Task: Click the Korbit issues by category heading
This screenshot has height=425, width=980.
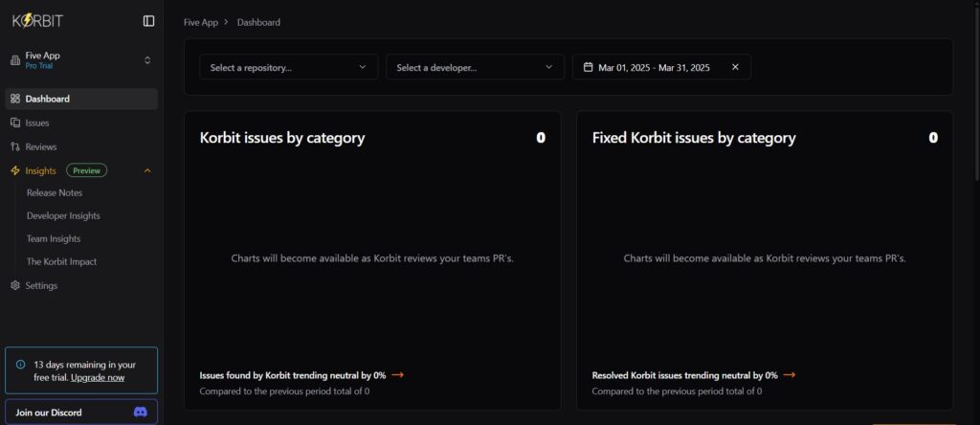Action: [282, 138]
